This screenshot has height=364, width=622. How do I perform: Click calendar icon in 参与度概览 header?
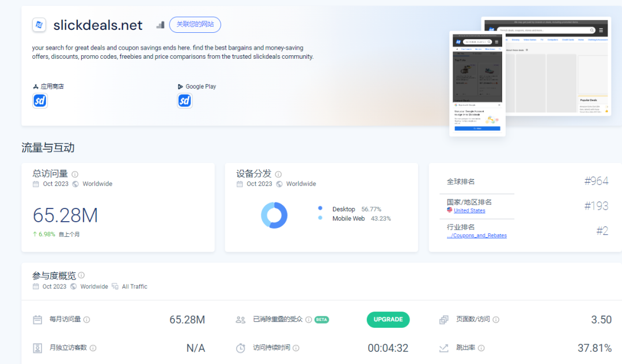tap(36, 286)
